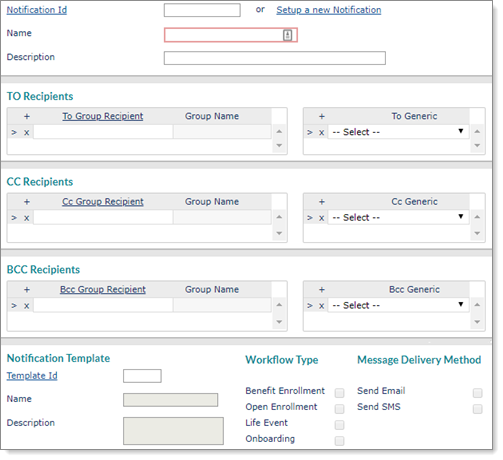
Task: Click the Bcc Group Recipient input cell
Action: pyautogui.click(x=103, y=305)
